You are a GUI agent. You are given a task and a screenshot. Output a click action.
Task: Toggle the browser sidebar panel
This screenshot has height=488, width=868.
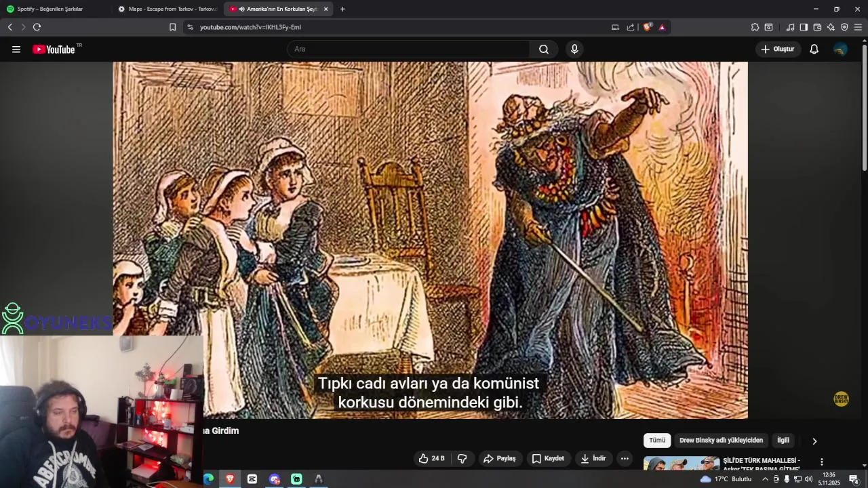click(804, 27)
